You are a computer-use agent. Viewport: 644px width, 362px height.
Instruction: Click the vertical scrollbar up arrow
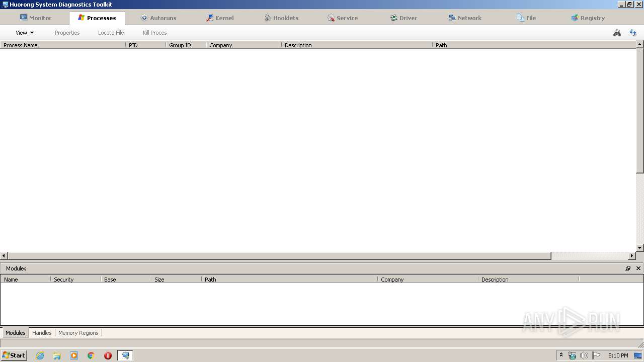640,45
